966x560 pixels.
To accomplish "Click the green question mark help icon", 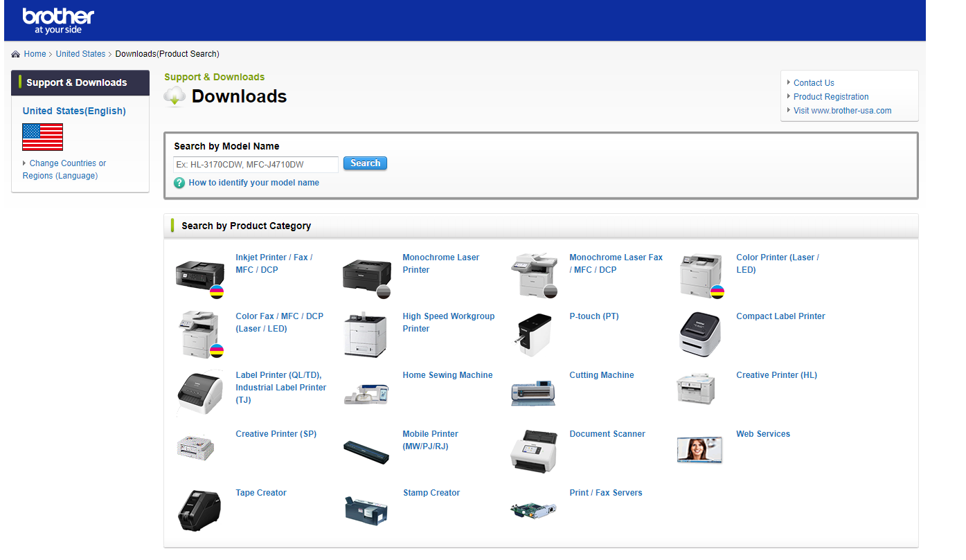I will pyautogui.click(x=179, y=183).
